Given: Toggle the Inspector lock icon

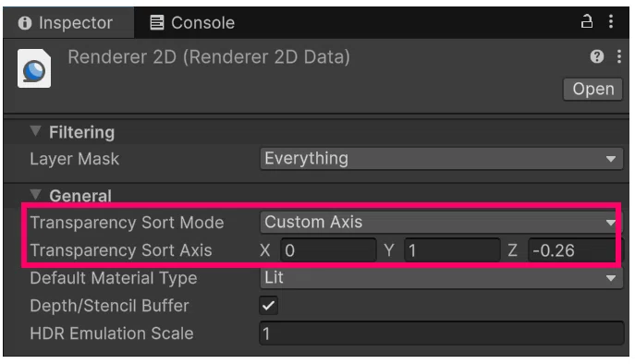Looking at the screenshot, I should (587, 21).
